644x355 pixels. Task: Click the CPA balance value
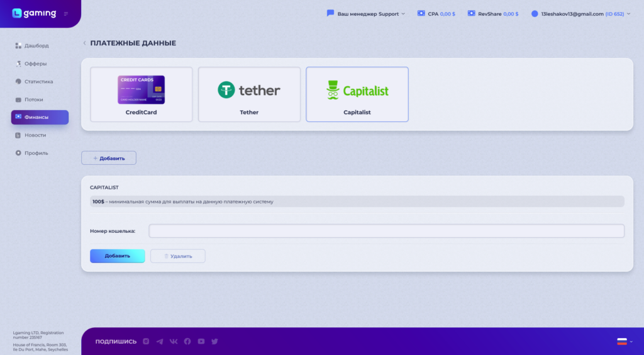click(448, 14)
